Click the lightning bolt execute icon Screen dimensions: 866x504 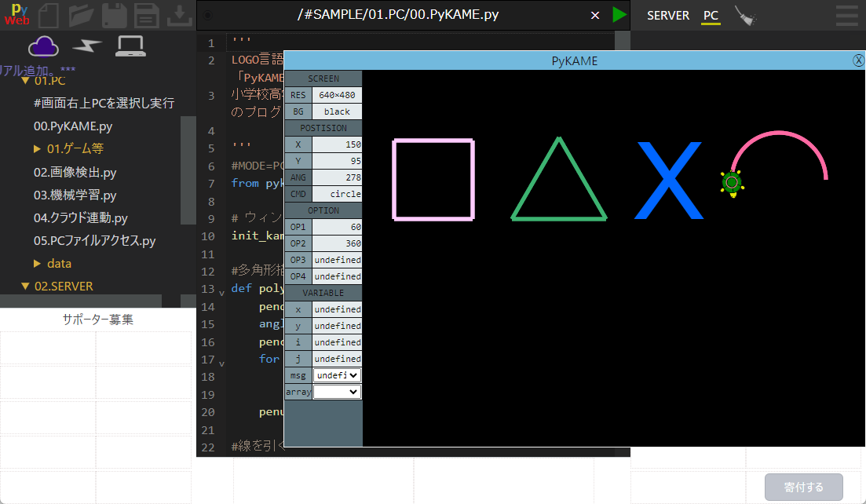86,47
